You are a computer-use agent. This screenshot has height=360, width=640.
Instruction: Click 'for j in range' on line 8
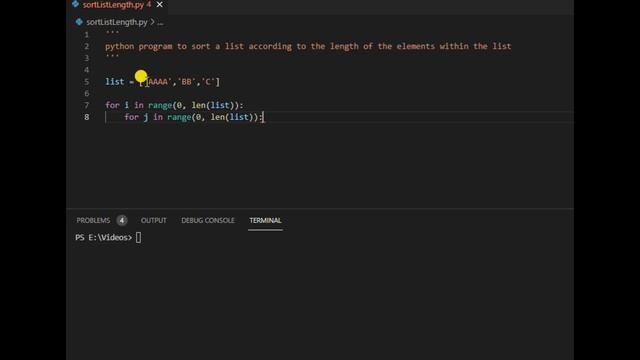[x=158, y=117]
